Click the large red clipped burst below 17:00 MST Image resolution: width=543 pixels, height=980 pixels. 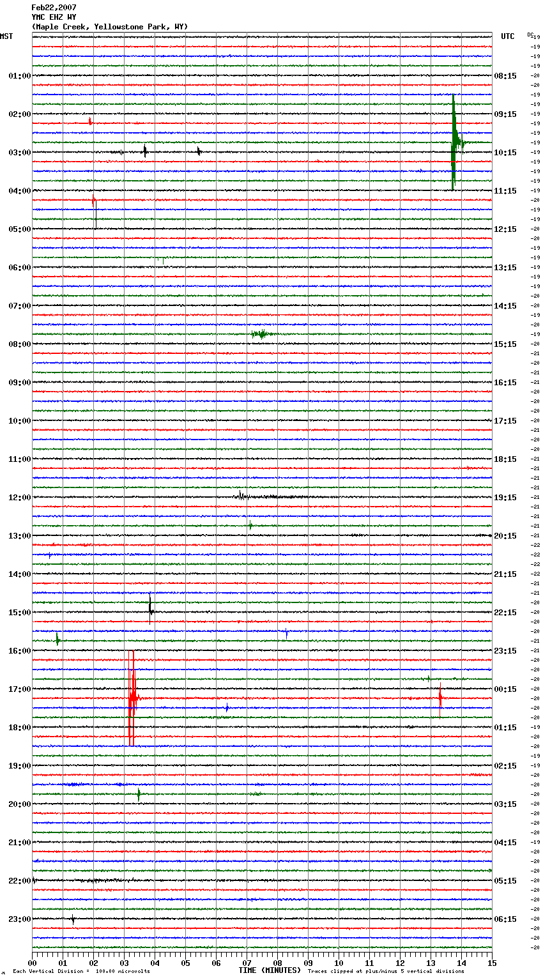point(132,698)
